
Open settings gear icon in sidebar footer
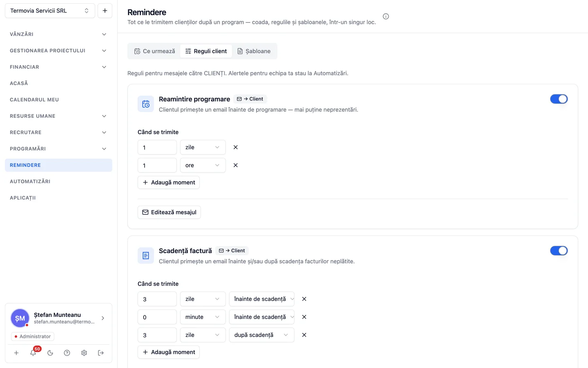coord(84,353)
